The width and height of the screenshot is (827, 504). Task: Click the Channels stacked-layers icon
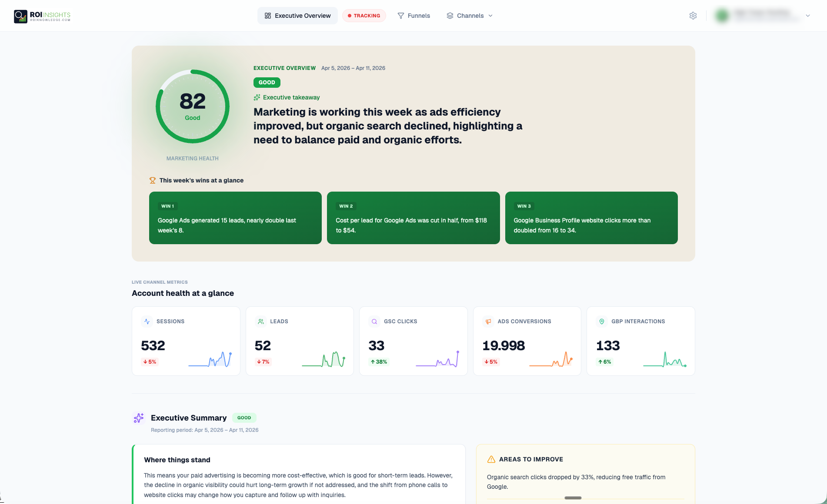coord(450,16)
